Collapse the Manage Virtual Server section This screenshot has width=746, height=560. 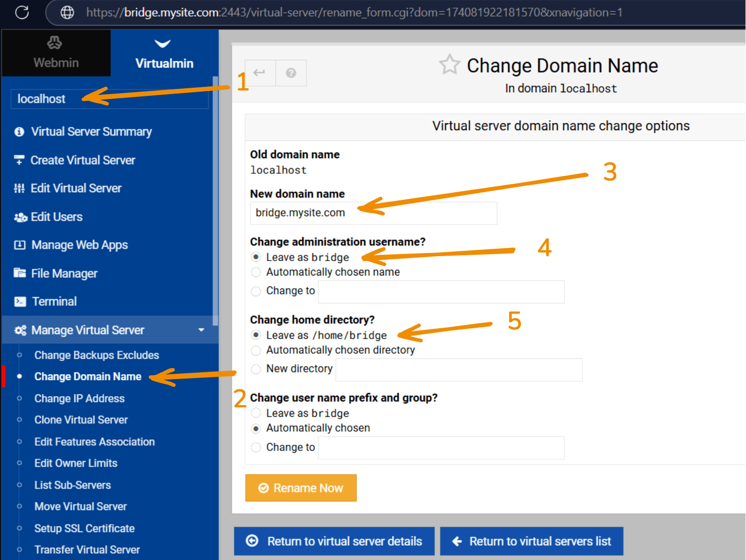[x=201, y=330]
